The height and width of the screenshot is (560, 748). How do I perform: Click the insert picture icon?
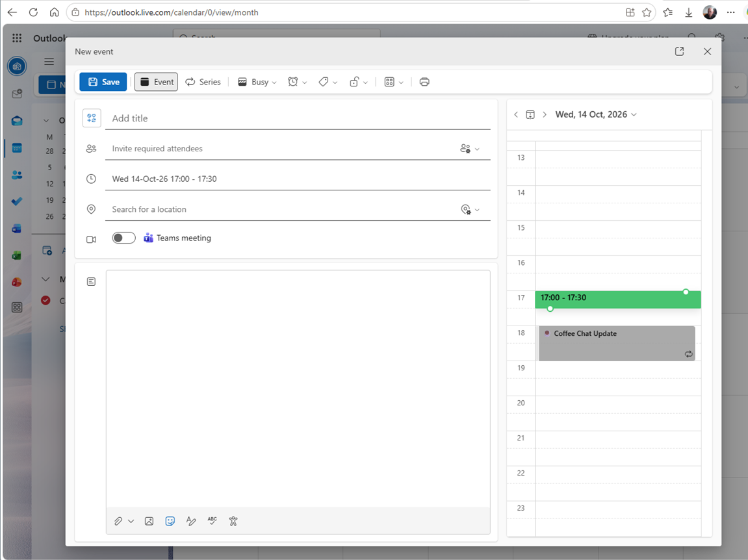tap(149, 521)
